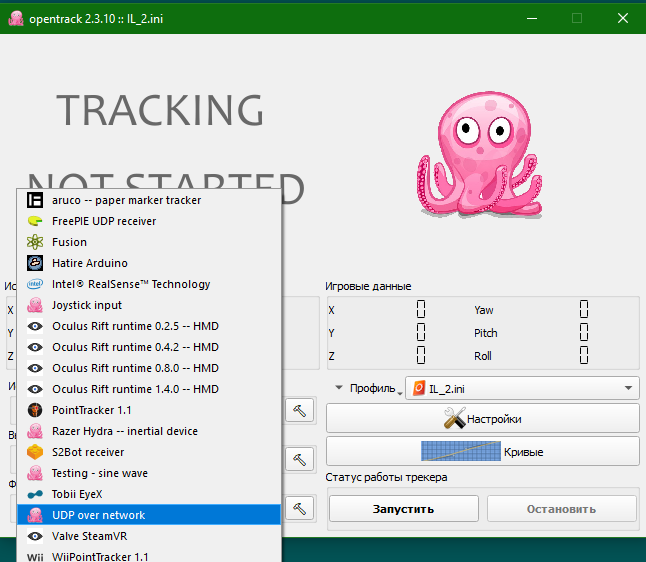Open the IL_2.ini profile combo box
646x562 pixels.
[x=521, y=388]
